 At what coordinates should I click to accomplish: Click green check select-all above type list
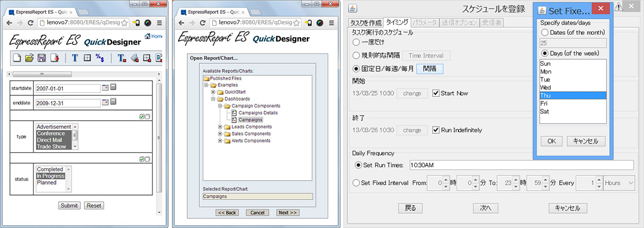click(141, 117)
